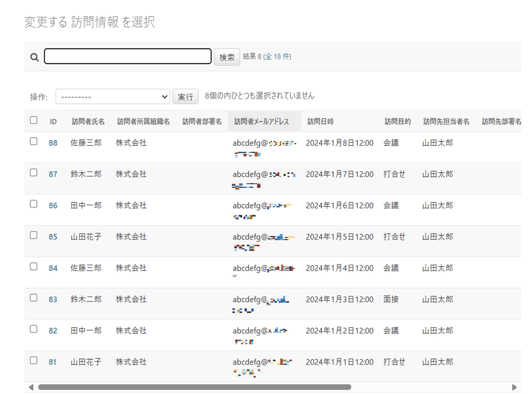Click date 2024年1月5日12:00
This screenshot has height=394, width=532.
tap(340, 237)
